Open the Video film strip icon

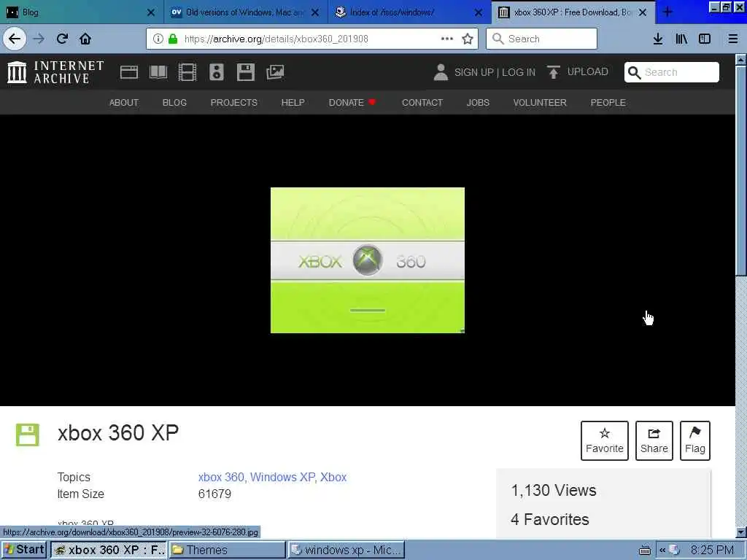click(x=187, y=72)
